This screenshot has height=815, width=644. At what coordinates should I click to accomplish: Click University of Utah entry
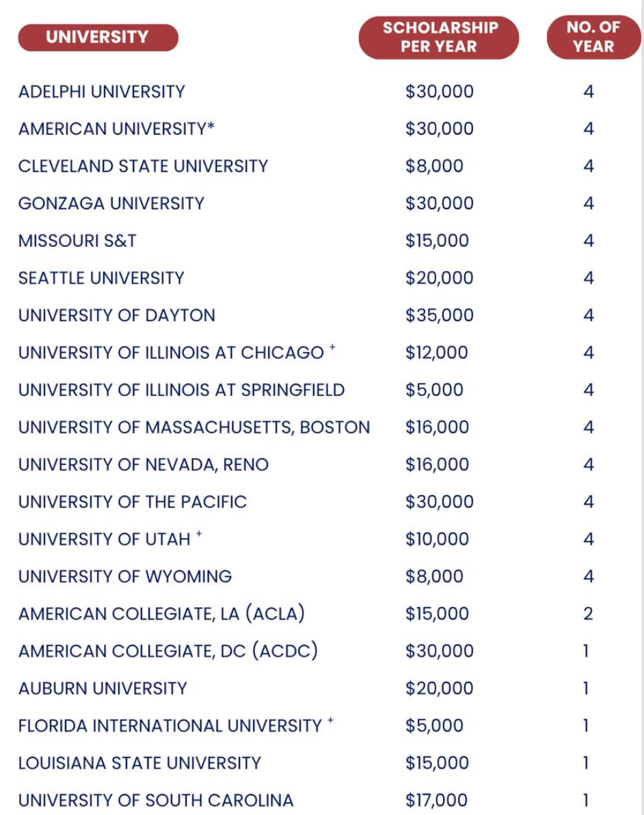[105, 539]
